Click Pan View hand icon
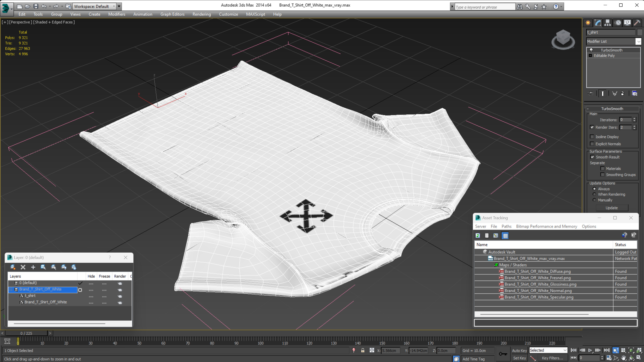Screen dimensions: 644x362 [x=623, y=358]
